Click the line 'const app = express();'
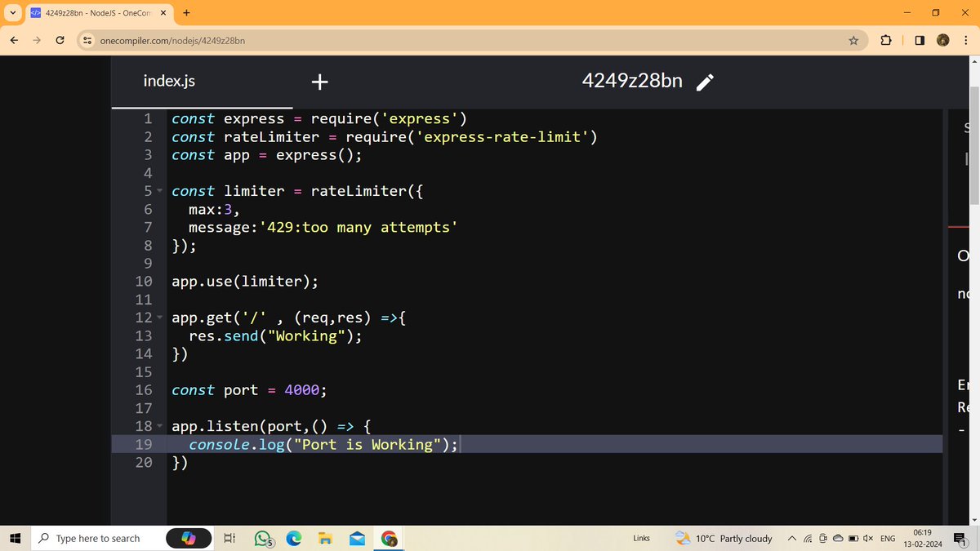The width and height of the screenshot is (980, 551). [x=266, y=155]
